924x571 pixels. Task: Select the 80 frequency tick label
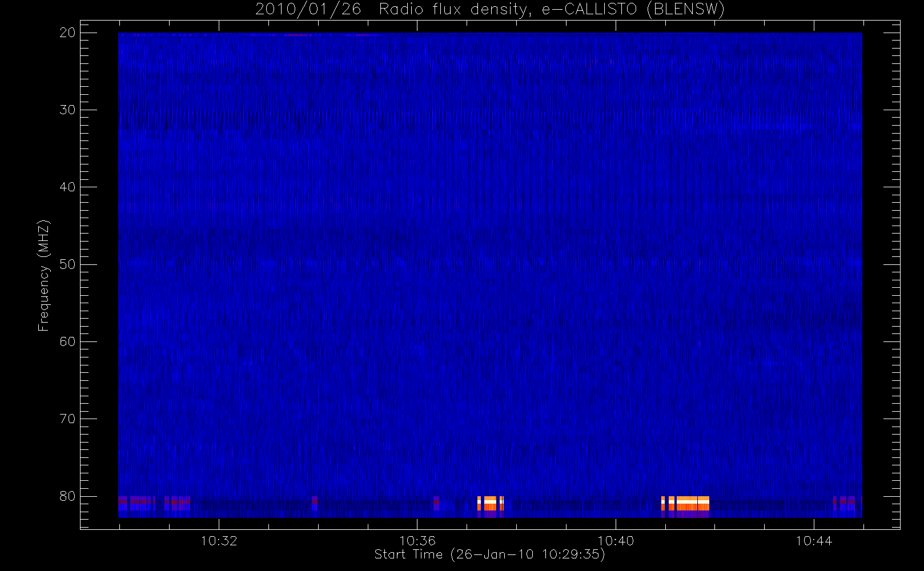(x=67, y=496)
